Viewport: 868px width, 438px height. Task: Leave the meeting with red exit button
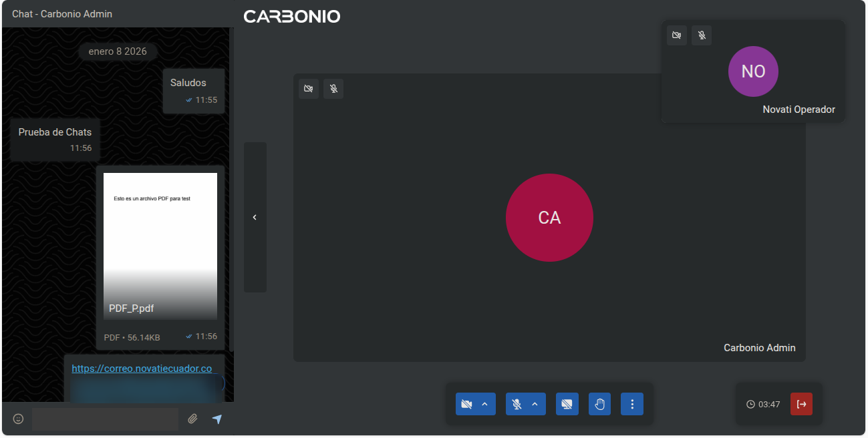[x=801, y=404]
